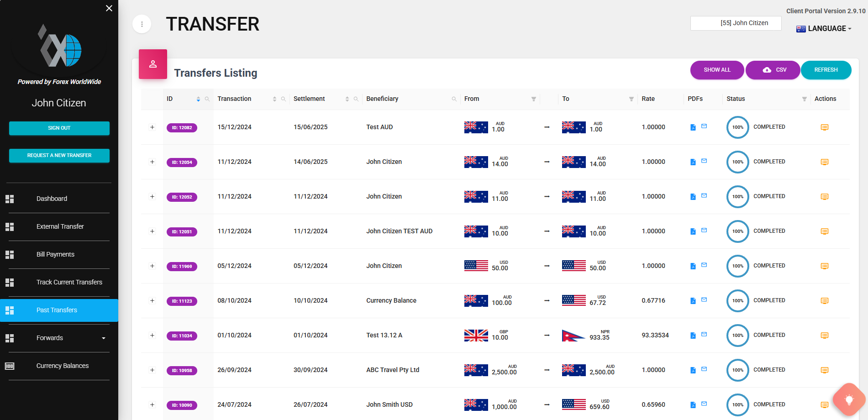Download transfers using CSV button
This screenshot has height=420, width=868.
(773, 70)
